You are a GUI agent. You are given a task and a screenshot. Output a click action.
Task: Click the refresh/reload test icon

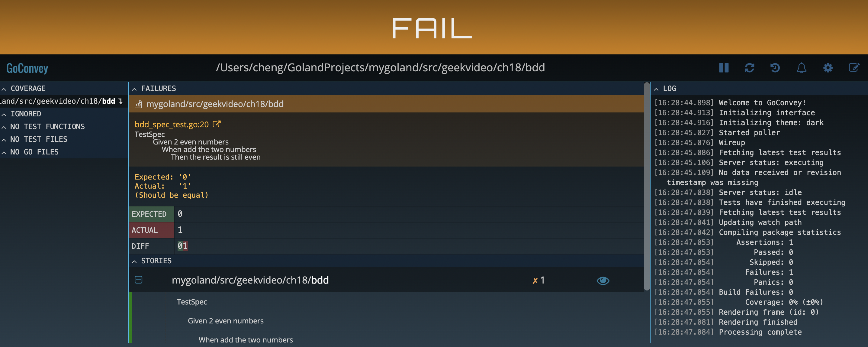749,68
